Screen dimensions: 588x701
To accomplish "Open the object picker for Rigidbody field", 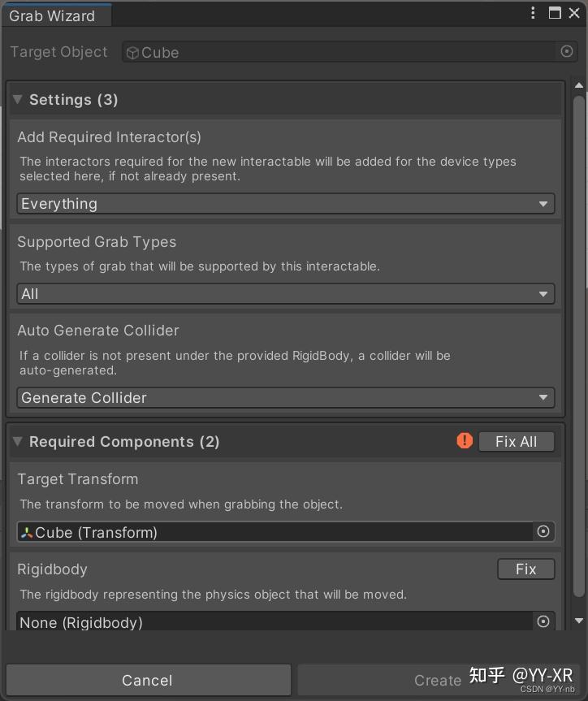I will click(543, 621).
